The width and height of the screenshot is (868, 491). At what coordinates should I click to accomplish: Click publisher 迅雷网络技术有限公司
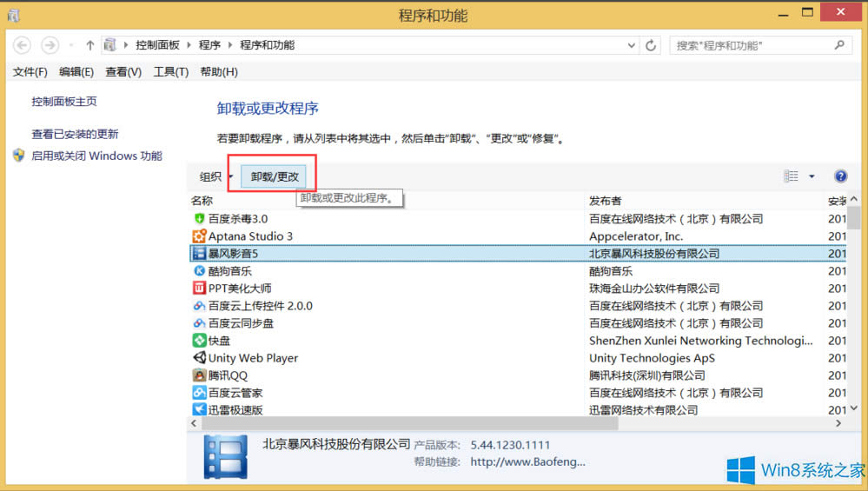pyautogui.click(x=643, y=410)
